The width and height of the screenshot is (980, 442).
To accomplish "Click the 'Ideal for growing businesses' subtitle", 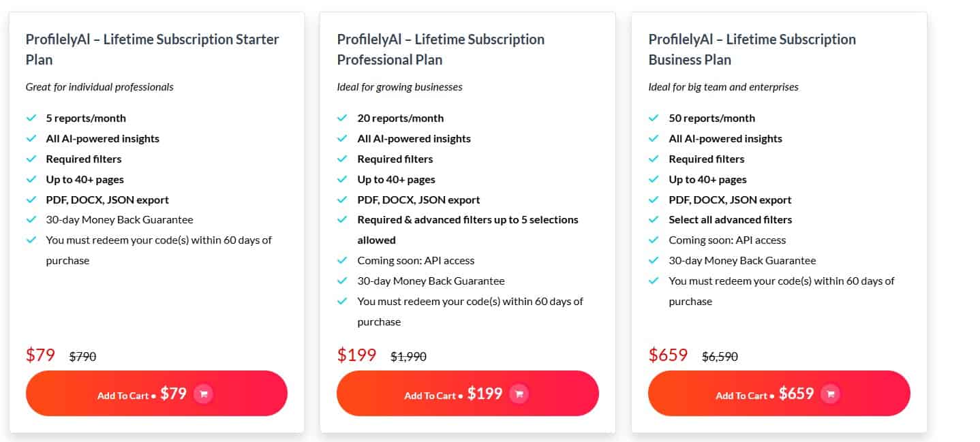I will pos(399,86).
